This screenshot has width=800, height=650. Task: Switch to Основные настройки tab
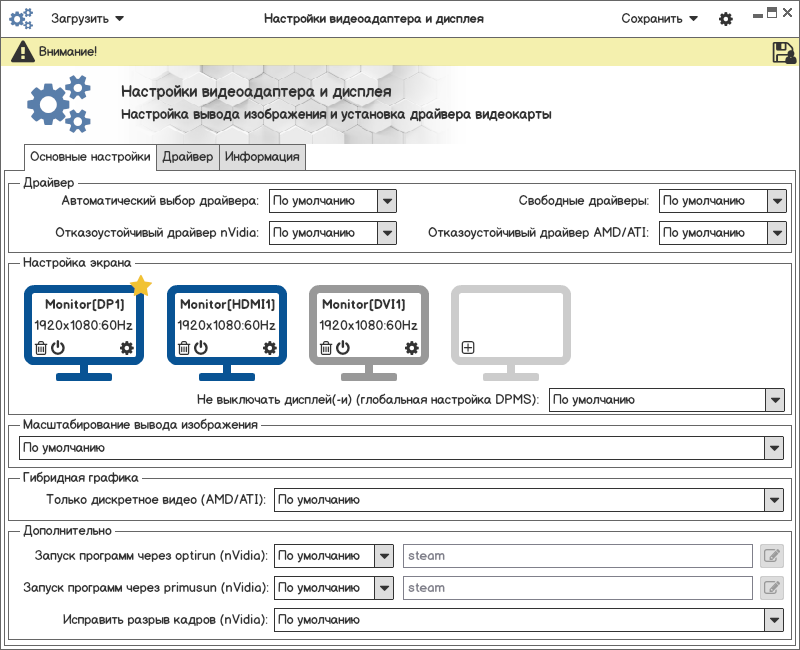coord(90,157)
